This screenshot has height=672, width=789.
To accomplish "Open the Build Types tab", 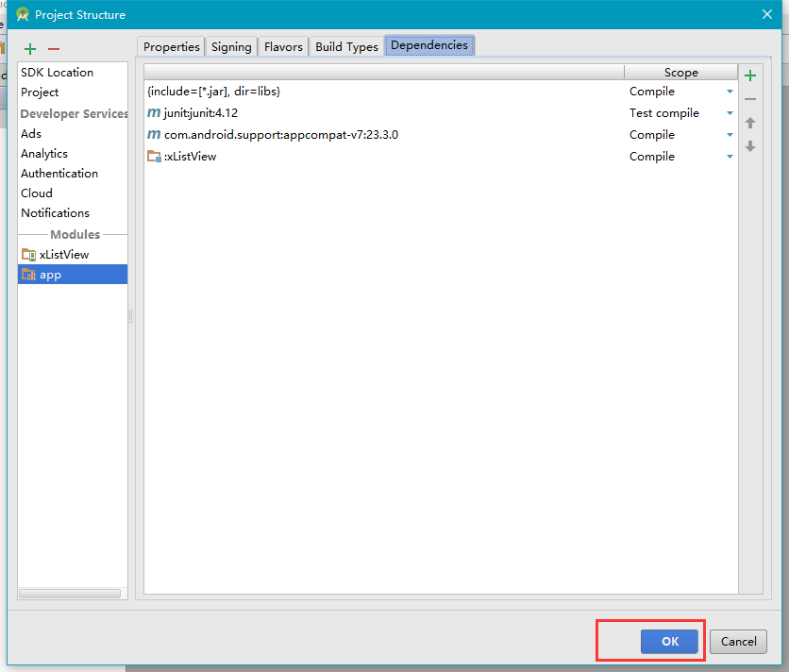I will tap(346, 46).
